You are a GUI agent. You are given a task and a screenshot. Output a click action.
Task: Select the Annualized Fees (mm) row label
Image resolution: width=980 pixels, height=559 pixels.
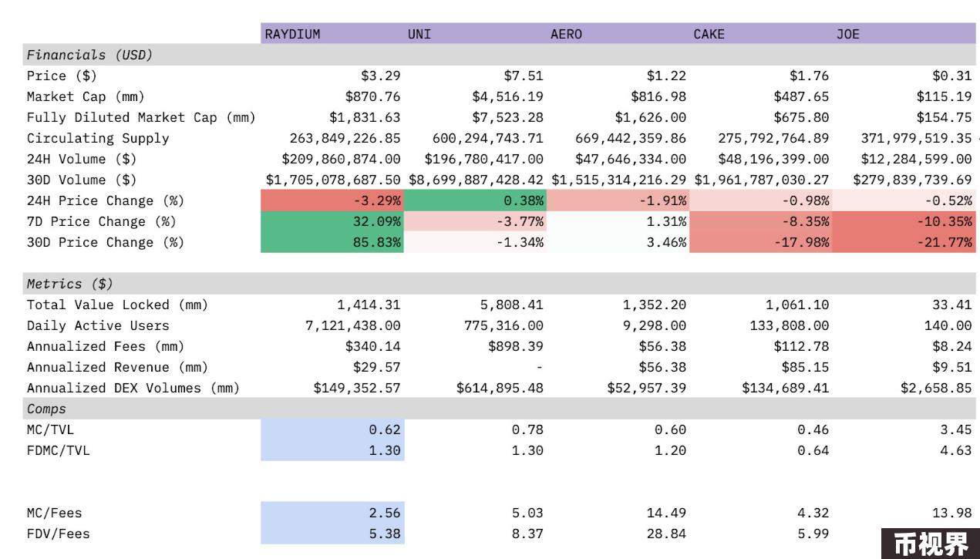106,346
